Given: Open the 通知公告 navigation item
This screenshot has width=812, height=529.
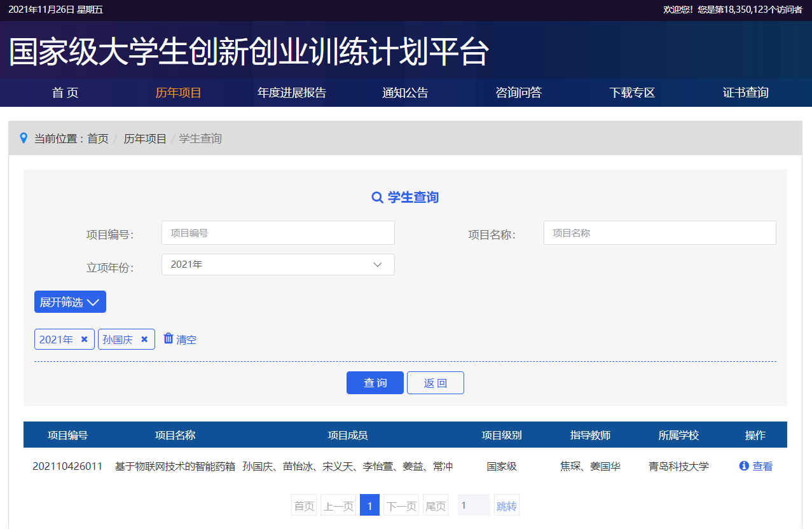Looking at the screenshot, I should 405,93.
